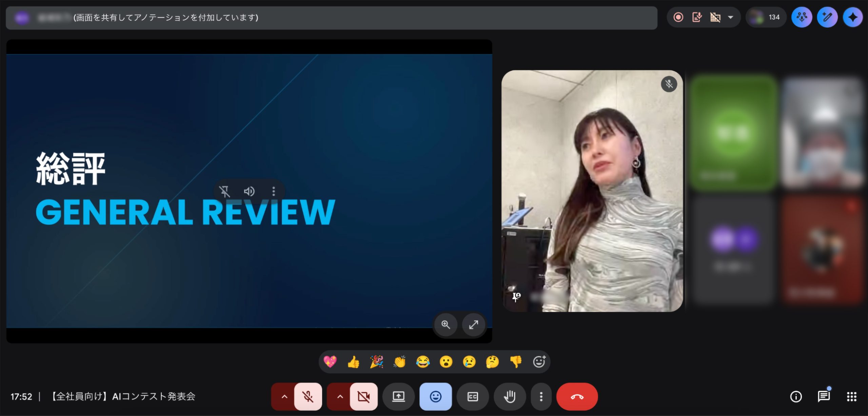Toggle closed captions

pos(472,396)
